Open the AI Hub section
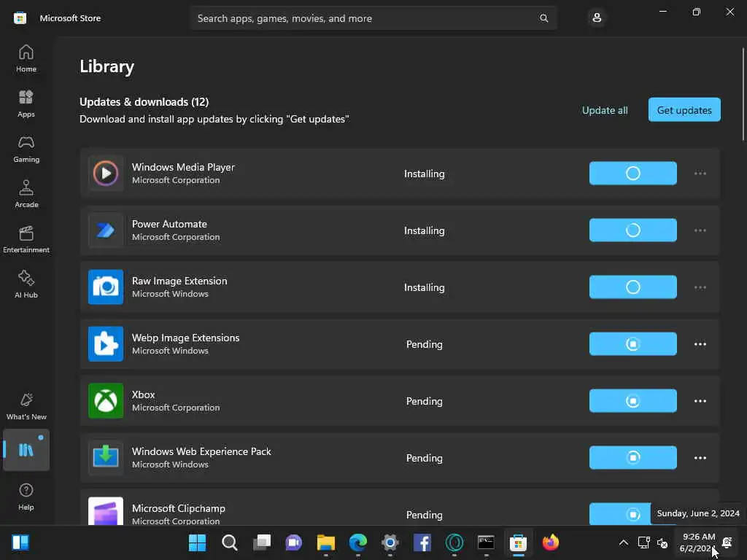747x560 pixels. 26,285
